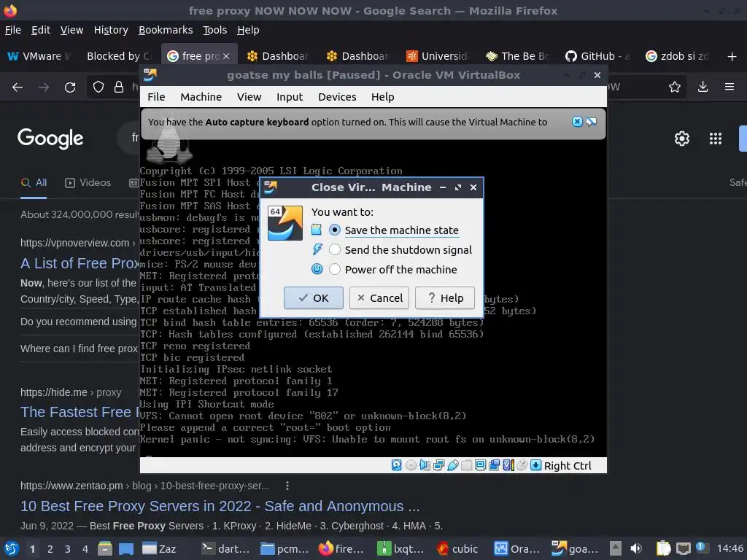Click the Google logo

pyautogui.click(x=50, y=139)
